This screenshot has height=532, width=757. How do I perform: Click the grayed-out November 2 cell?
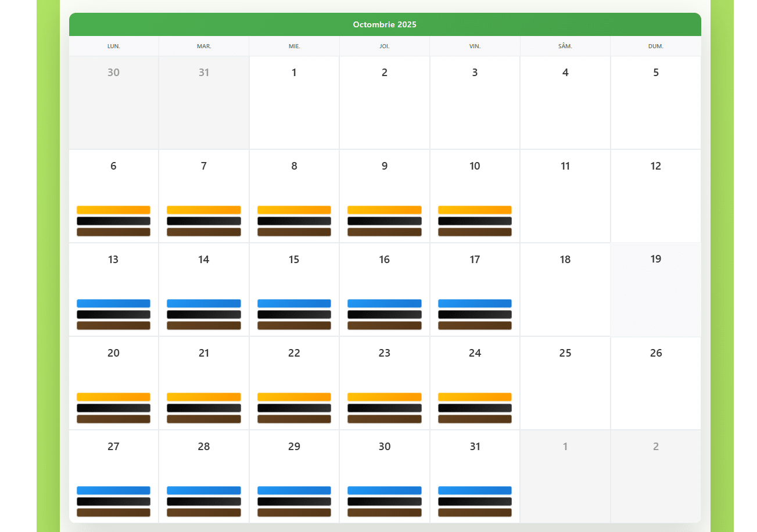tap(655, 476)
